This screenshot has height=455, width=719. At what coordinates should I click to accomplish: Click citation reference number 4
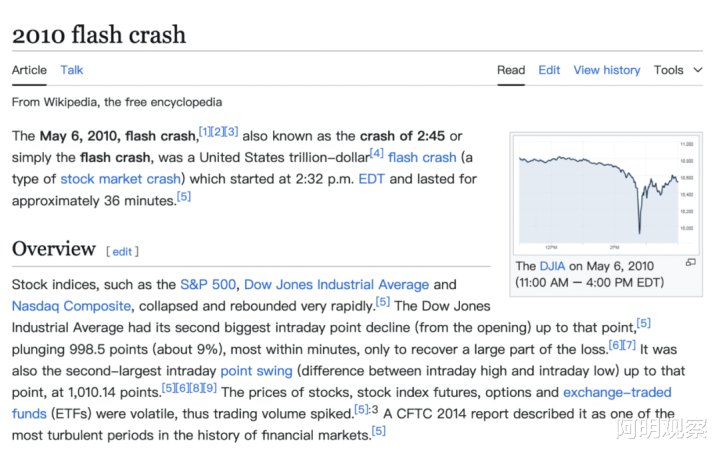(377, 152)
